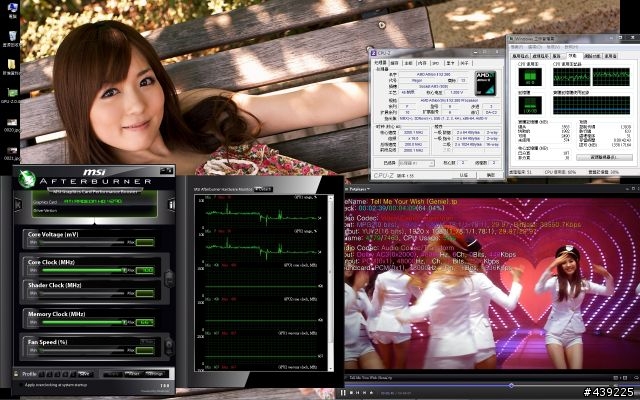
Task: Open Task Manager 選項 (Options) menu
Action: point(536,47)
